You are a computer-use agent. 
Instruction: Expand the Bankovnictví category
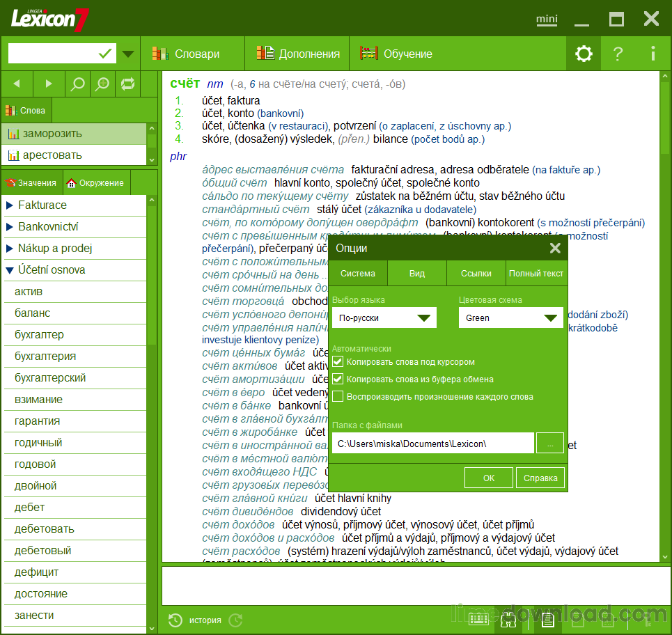click(10, 227)
